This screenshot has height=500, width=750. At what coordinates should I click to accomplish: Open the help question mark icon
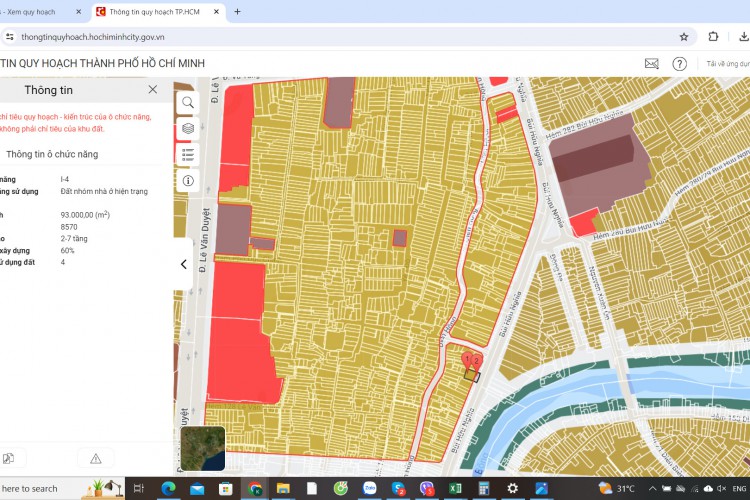(x=680, y=63)
